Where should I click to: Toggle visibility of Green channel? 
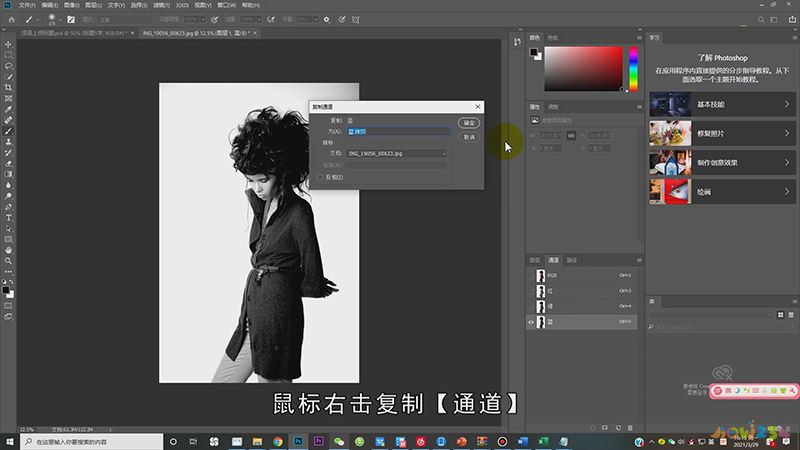[x=531, y=306]
